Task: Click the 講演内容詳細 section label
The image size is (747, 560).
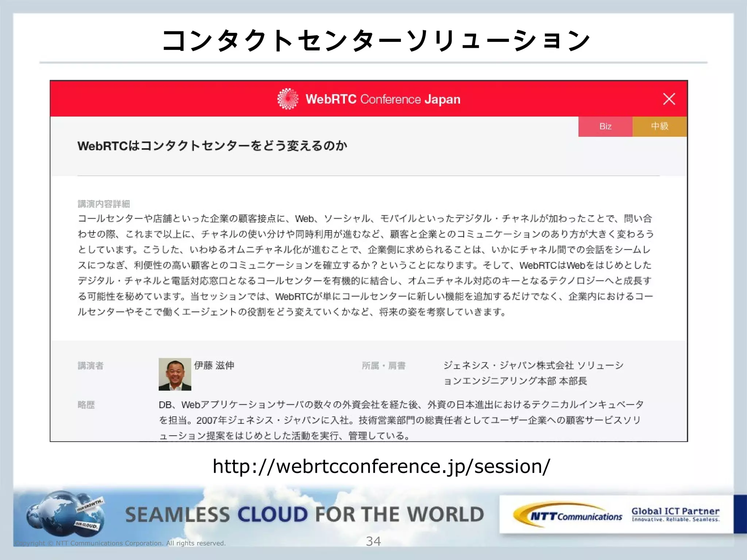Action: [x=104, y=204]
